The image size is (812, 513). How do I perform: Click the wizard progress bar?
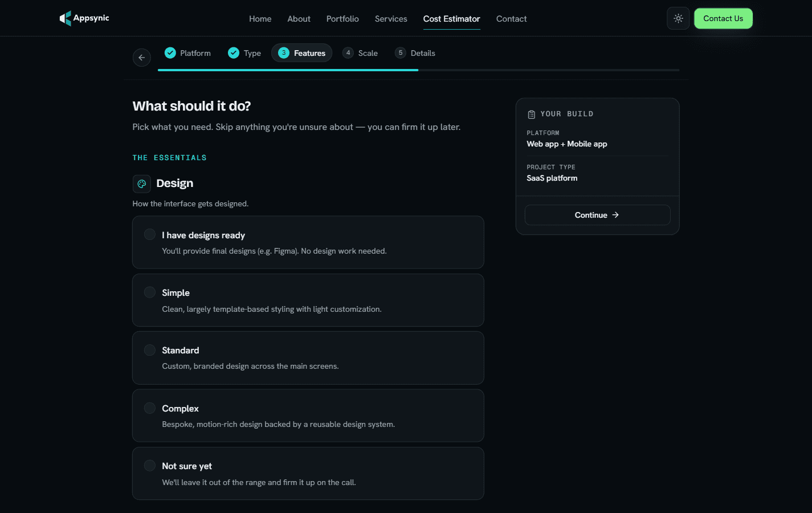tap(418, 70)
